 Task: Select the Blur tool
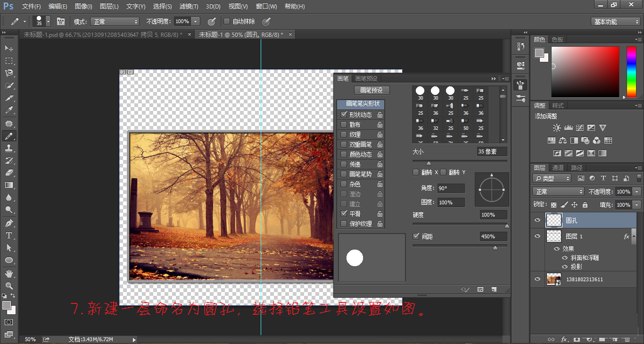[9, 197]
